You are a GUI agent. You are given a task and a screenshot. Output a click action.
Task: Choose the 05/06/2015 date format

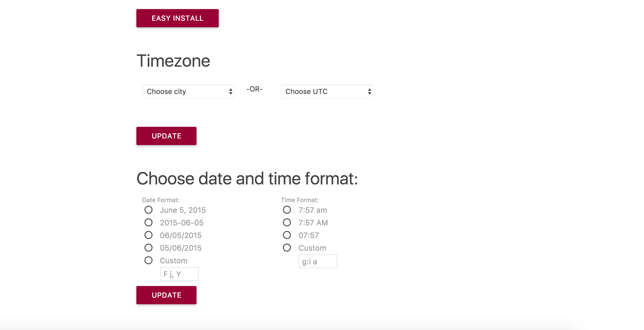[x=148, y=248]
